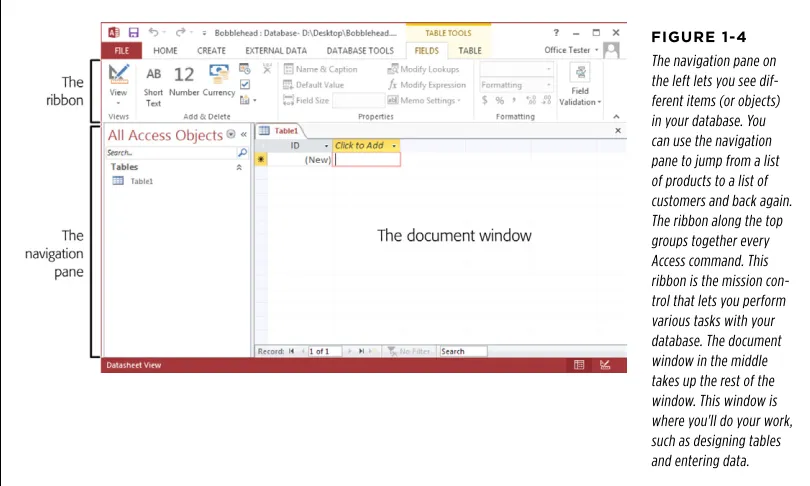810x486 pixels.
Task: Open the DATABASE TOOLS ribbon tab
Action: click(360, 51)
